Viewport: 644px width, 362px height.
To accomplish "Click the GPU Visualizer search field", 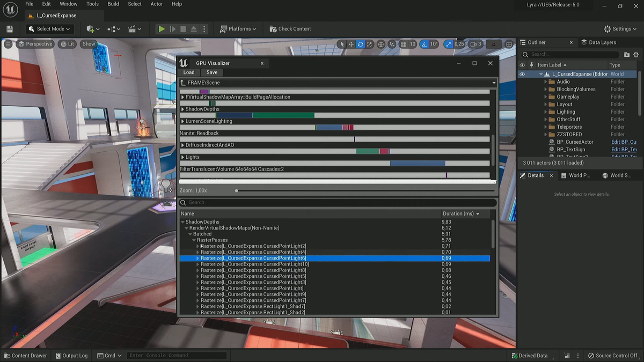I will (338, 202).
